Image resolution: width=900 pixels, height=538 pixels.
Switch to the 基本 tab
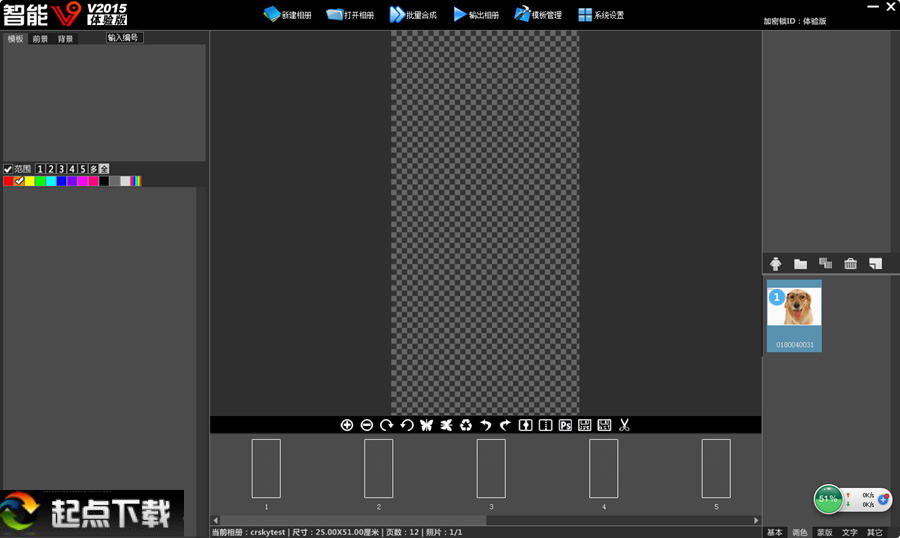pyautogui.click(x=775, y=532)
